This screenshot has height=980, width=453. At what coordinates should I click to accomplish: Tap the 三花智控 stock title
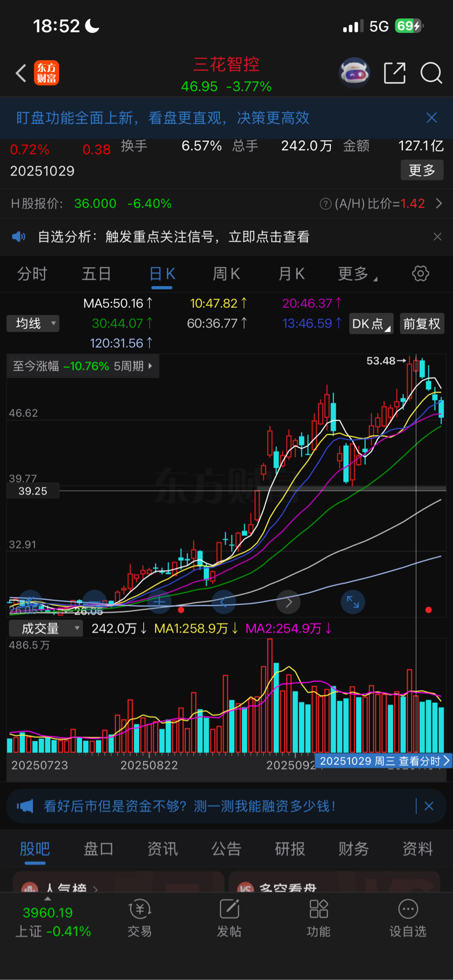[226, 64]
